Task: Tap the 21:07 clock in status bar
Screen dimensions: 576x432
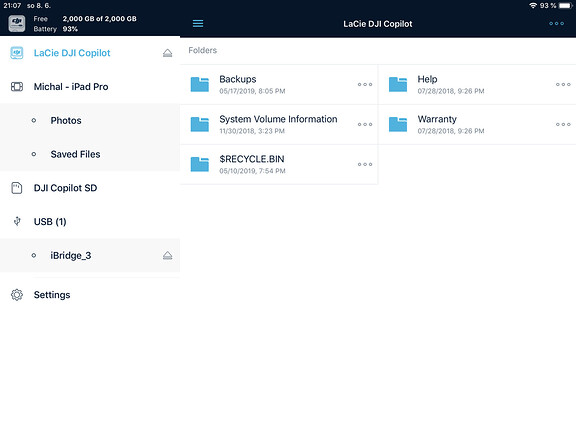Action: (x=12, y=6)
